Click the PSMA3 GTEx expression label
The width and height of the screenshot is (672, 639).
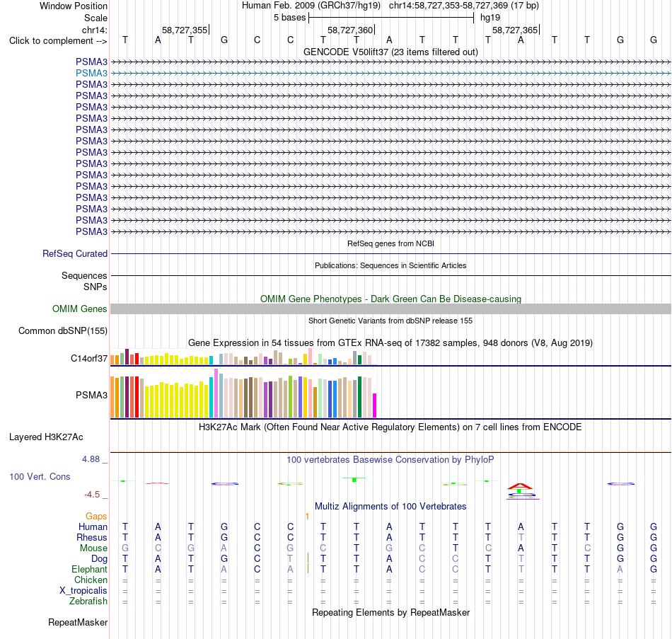click(91, 395)
